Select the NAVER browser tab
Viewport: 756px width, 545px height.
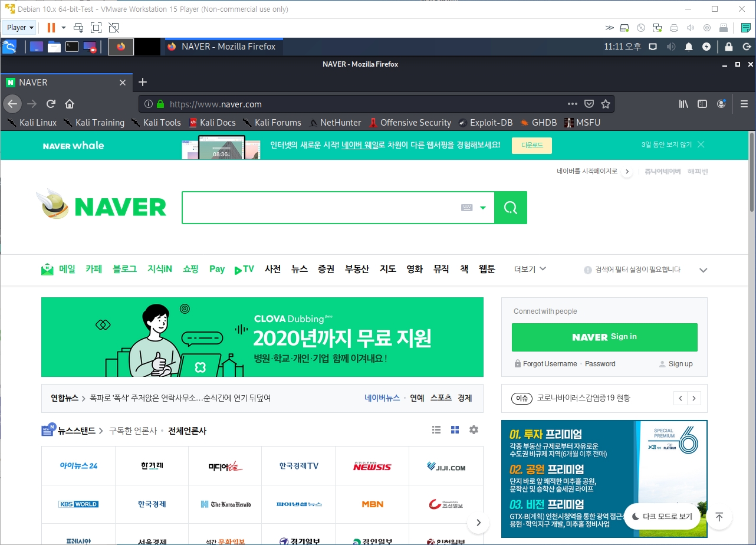click(x=65, y=83)
